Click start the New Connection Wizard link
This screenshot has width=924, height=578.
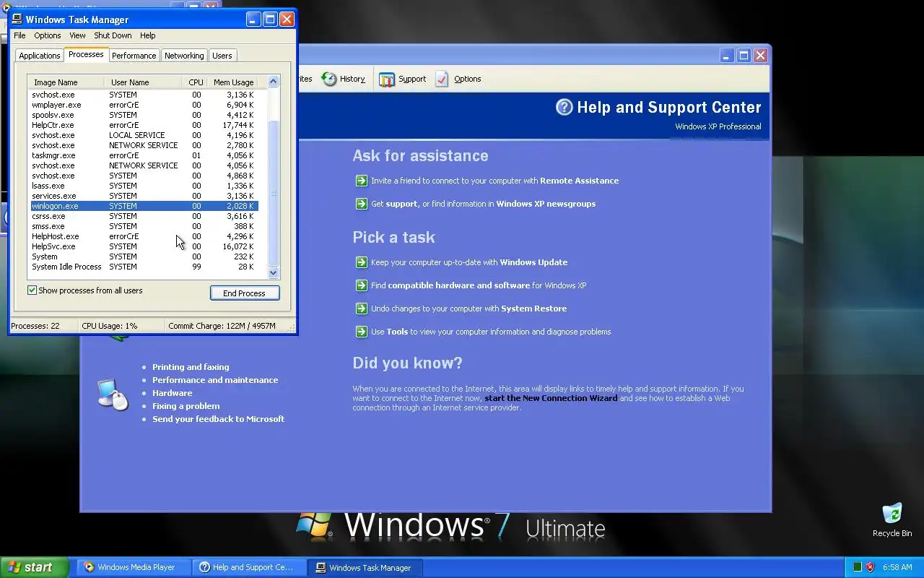coord(551,398)
